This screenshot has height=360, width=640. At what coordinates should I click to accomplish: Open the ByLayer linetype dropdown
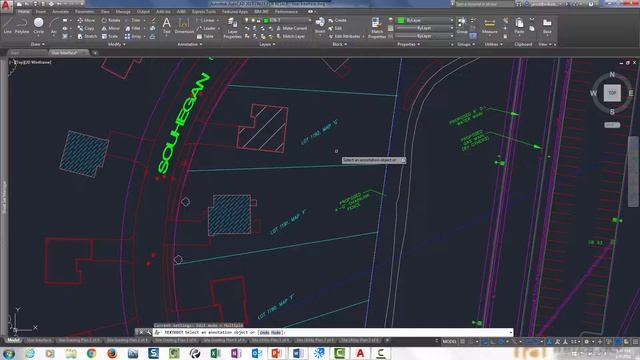click(x=425, y=36)
